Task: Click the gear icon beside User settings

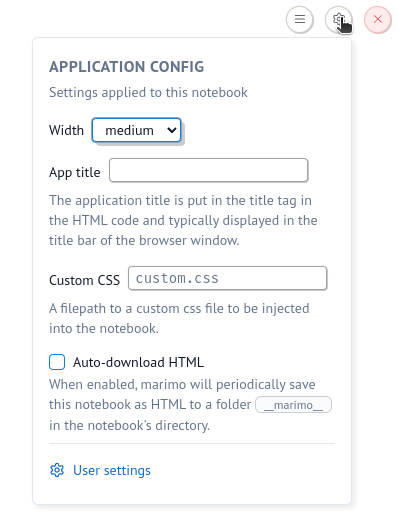Action: click(57, 470)
